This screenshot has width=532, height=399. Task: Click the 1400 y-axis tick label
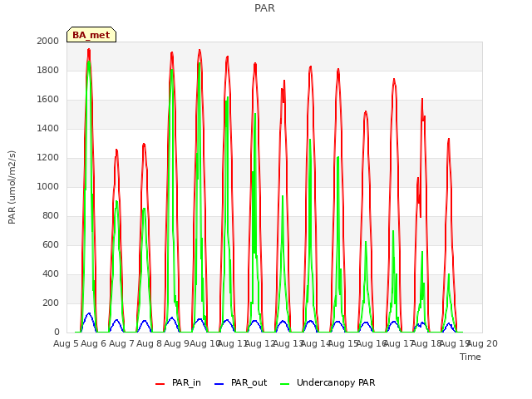tap(48, 128)
